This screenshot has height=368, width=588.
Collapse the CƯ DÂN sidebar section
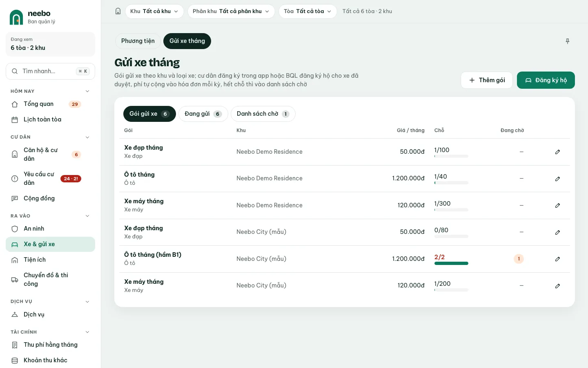point(87,137)
